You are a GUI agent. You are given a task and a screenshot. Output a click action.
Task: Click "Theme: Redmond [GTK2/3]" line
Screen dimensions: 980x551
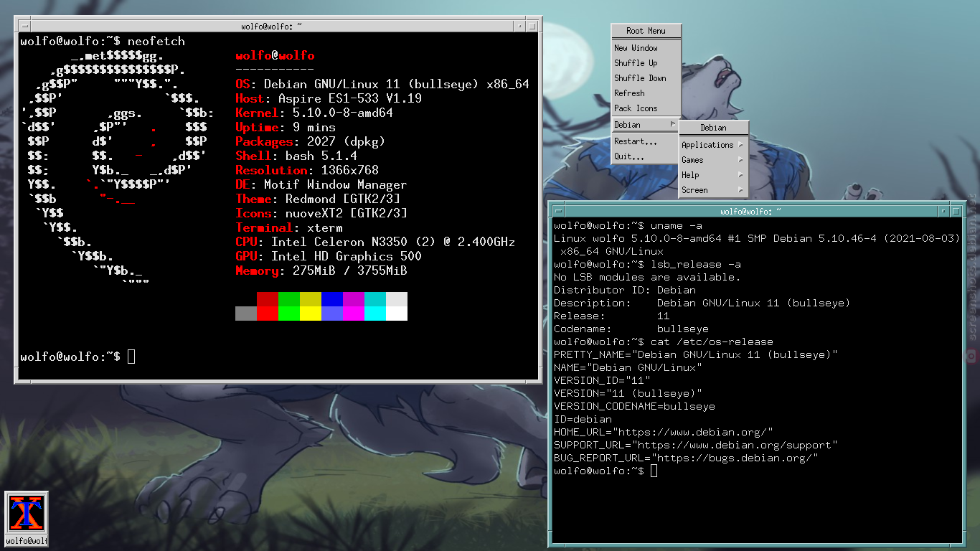point(318,199)
